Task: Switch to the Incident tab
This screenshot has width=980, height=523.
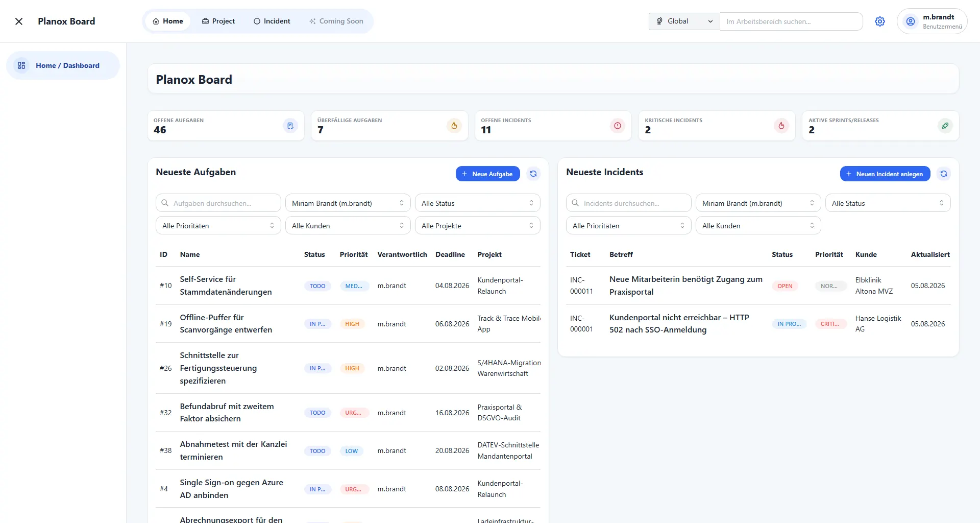Action: click(272, 21)
